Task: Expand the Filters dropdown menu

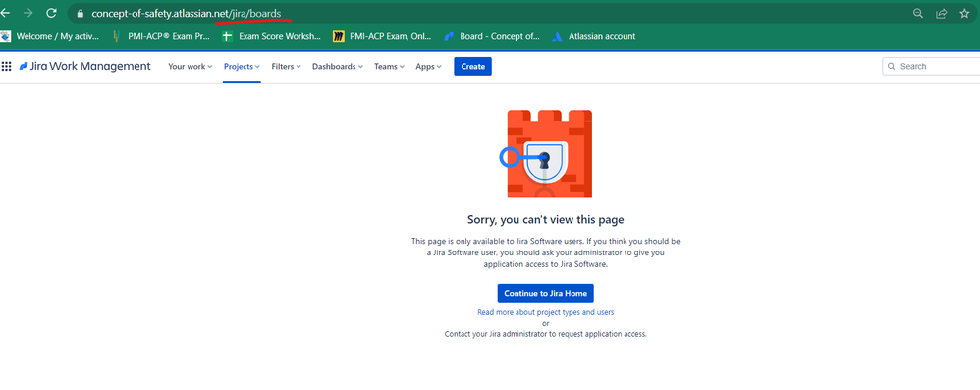Action: click(x=287, y=66)
